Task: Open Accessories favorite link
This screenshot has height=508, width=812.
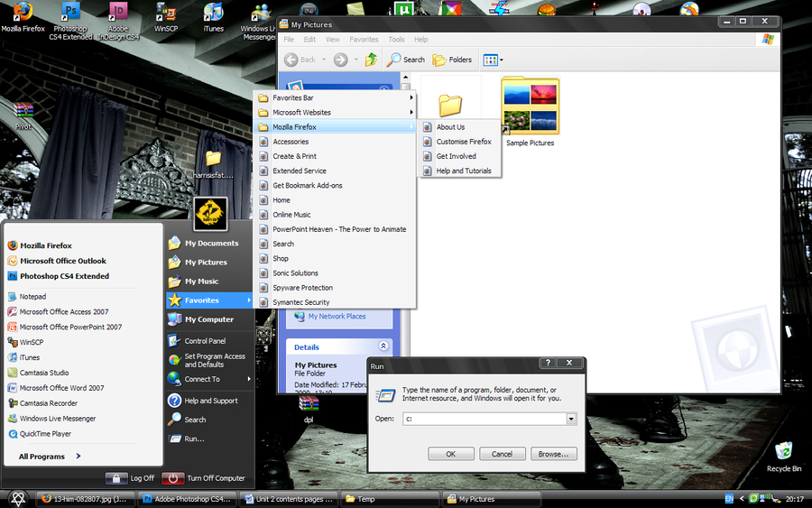Action: coord(336,142)
